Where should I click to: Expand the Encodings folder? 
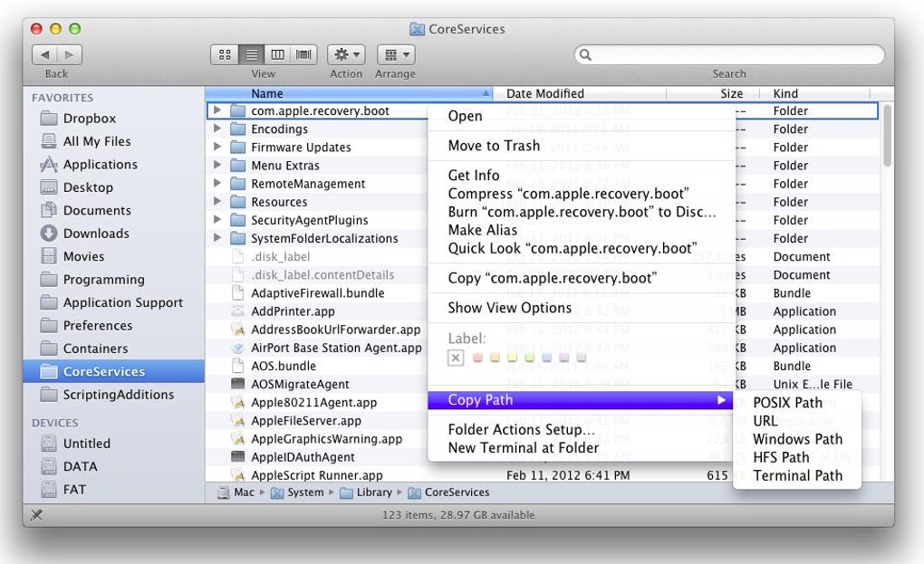click(x=217, y=129)
